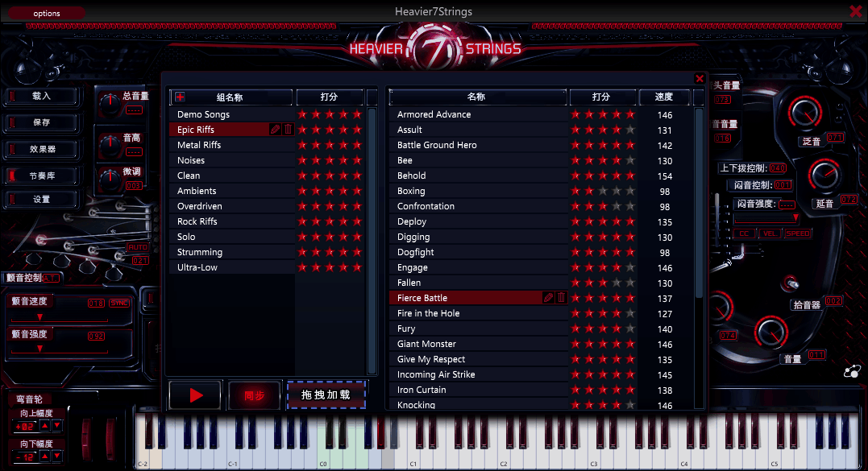Open the 设置 settings panel
The image size is (868, 471).
42,199
